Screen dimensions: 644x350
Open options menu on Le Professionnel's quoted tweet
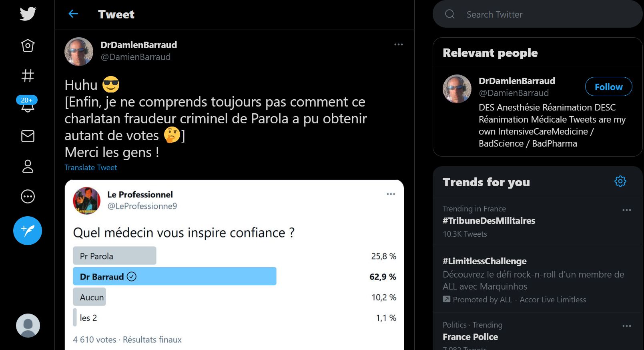(391, 194)
